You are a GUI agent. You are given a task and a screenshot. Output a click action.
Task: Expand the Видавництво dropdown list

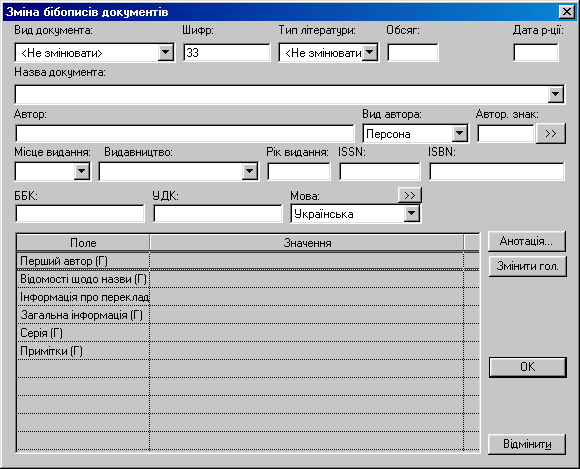tap(250, 172)
